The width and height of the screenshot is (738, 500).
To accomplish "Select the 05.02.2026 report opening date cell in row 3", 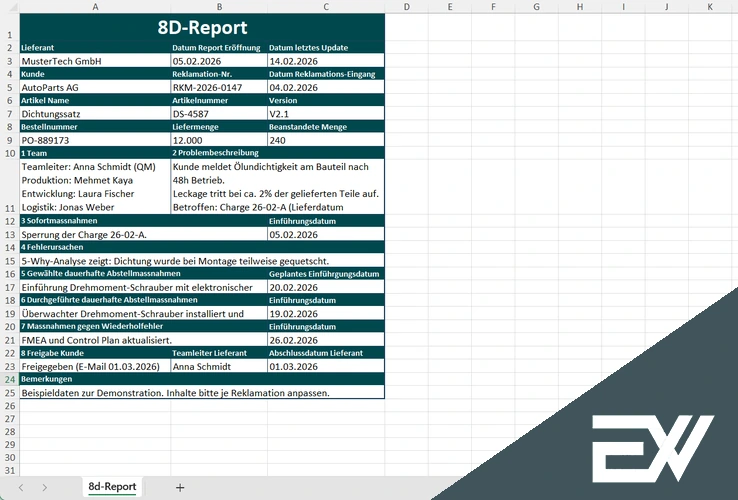I will (x=219, y=61).
